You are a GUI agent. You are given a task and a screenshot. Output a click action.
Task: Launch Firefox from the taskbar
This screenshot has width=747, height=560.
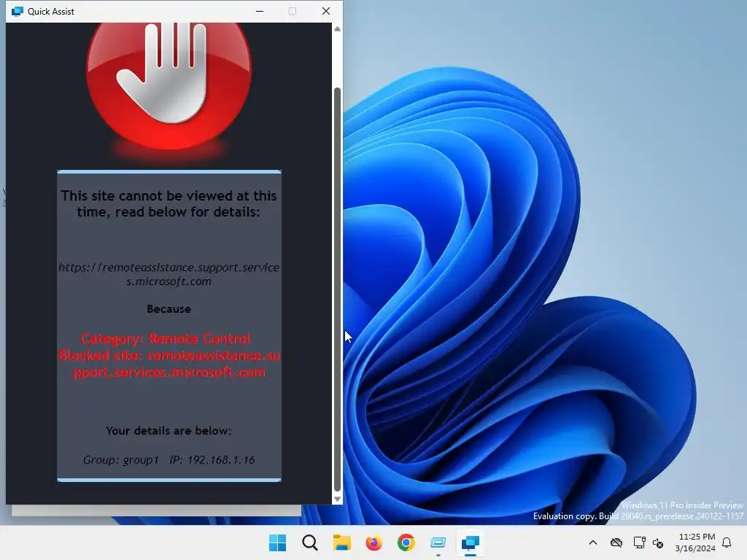(374, 542)
